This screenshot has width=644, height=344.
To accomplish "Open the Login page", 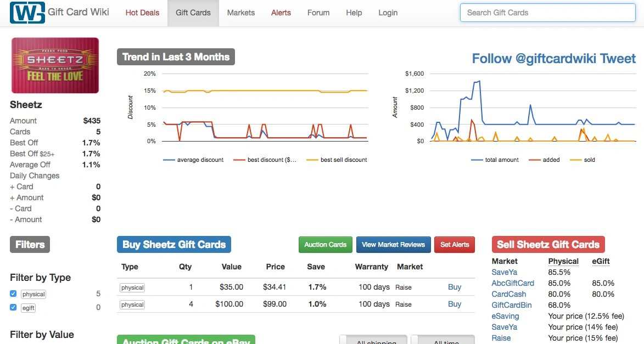I will pos(388,13).
